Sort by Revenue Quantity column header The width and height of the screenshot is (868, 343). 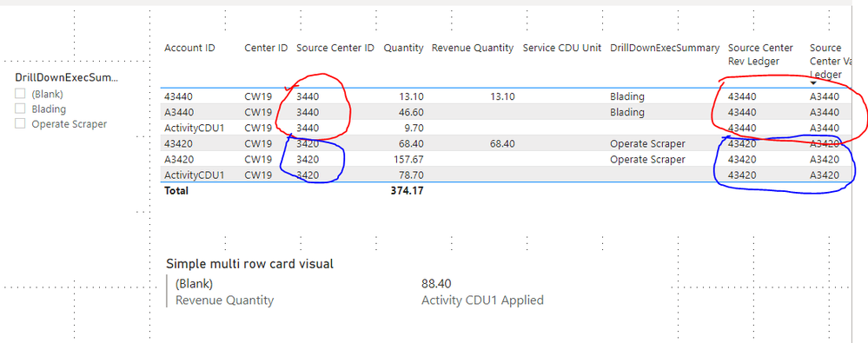click(x=473, y=48)
